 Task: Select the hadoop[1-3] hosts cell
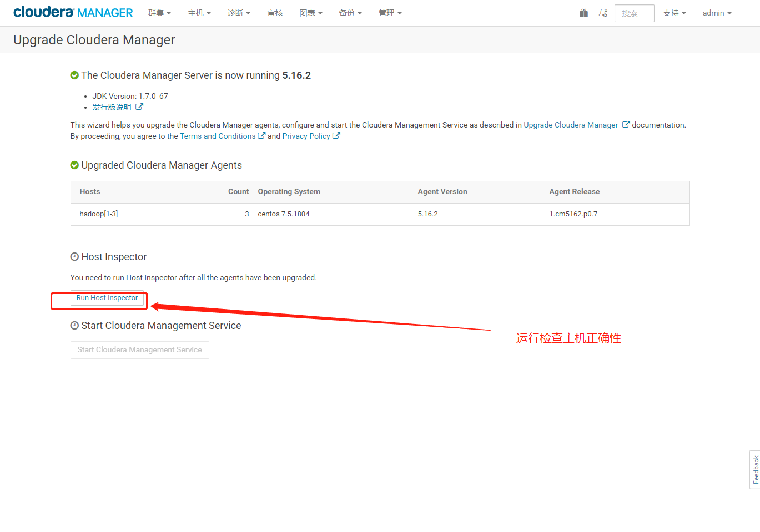pyautogui.click(x=99, y=214)
